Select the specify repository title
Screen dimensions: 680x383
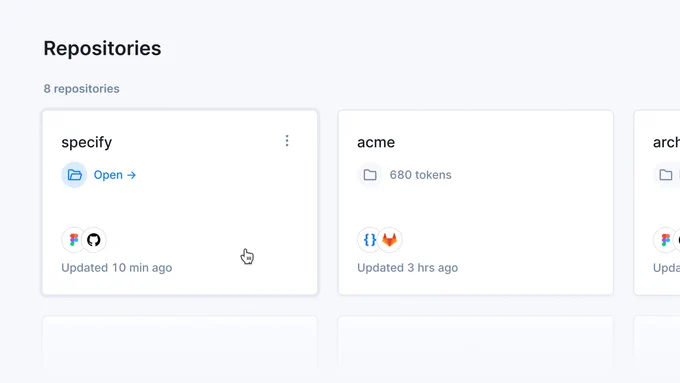(87, 142)
